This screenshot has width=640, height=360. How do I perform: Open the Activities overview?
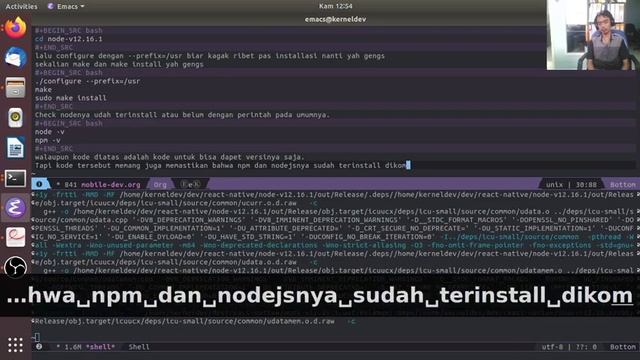21,6
